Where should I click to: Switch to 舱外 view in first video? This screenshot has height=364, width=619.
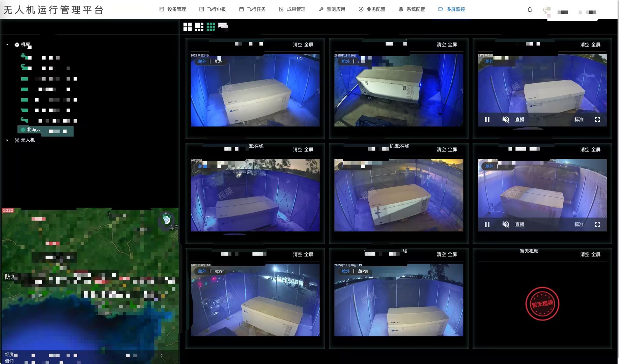coord(202,61)
